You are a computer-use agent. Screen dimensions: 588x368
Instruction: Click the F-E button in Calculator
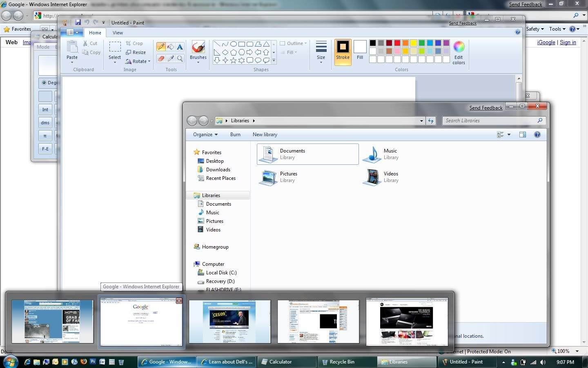[45, 149]
